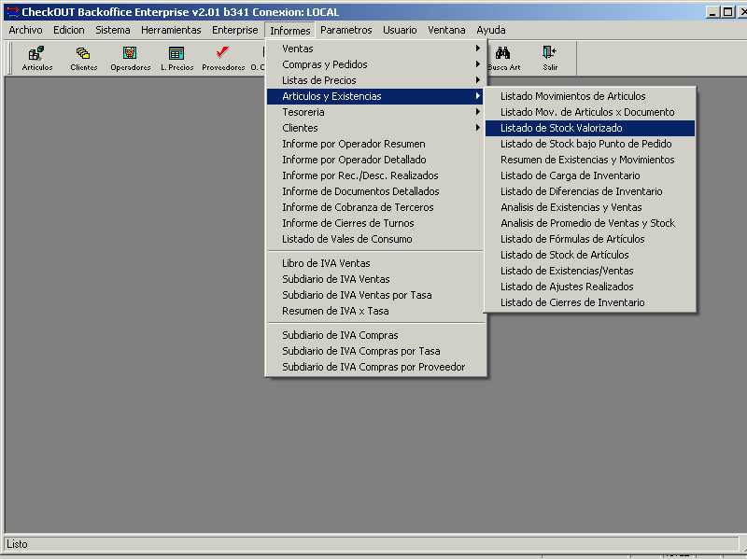The image size is (747, 560).
Task: Click the Listo status bar text
Action: pos(17,544)
